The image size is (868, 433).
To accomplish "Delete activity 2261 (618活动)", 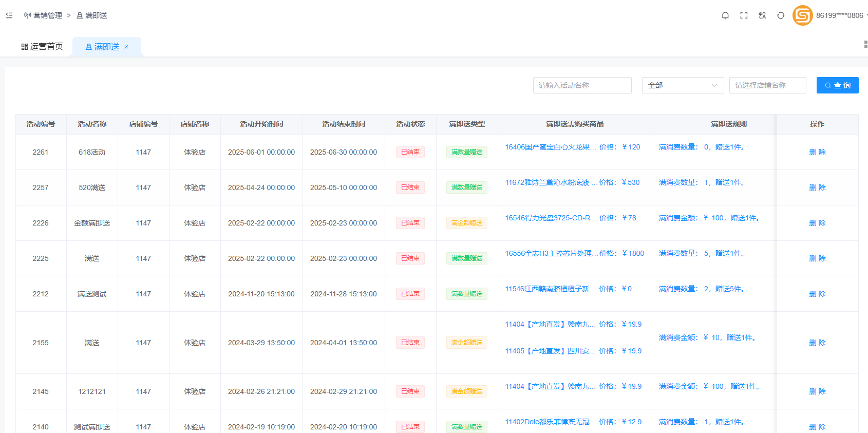I will click(x=817, y=152).
